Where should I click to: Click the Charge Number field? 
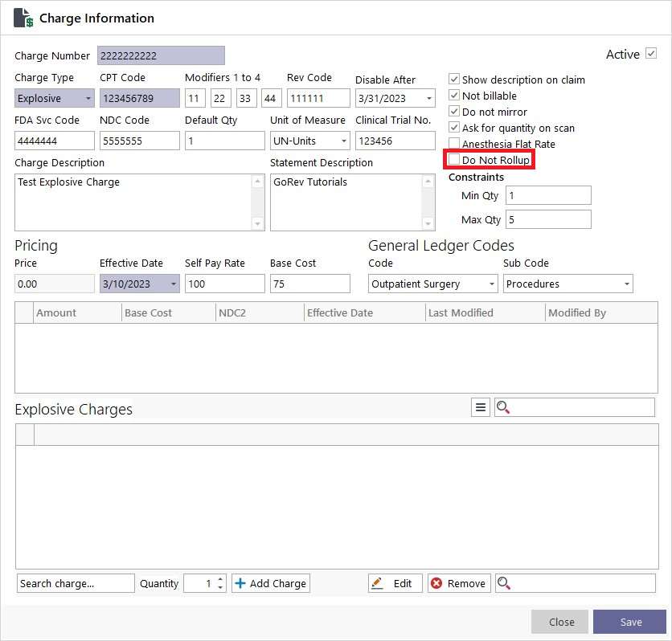[x=161, y=55]
